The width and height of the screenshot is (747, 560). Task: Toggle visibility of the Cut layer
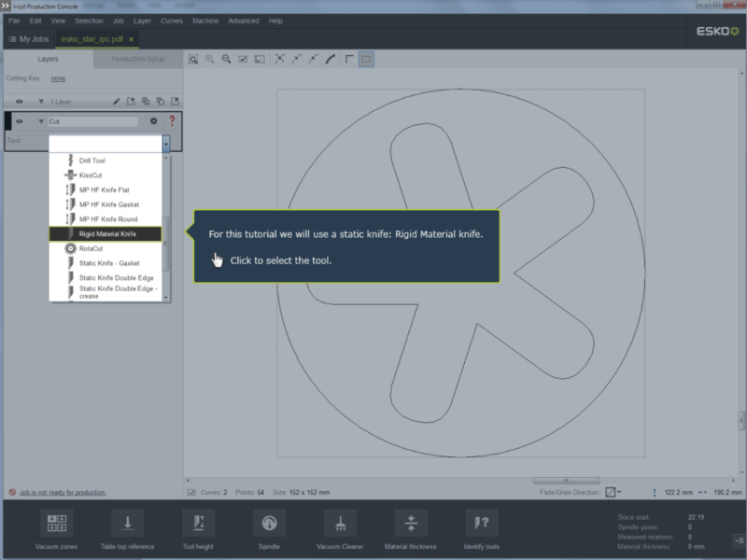pos(19,121)
